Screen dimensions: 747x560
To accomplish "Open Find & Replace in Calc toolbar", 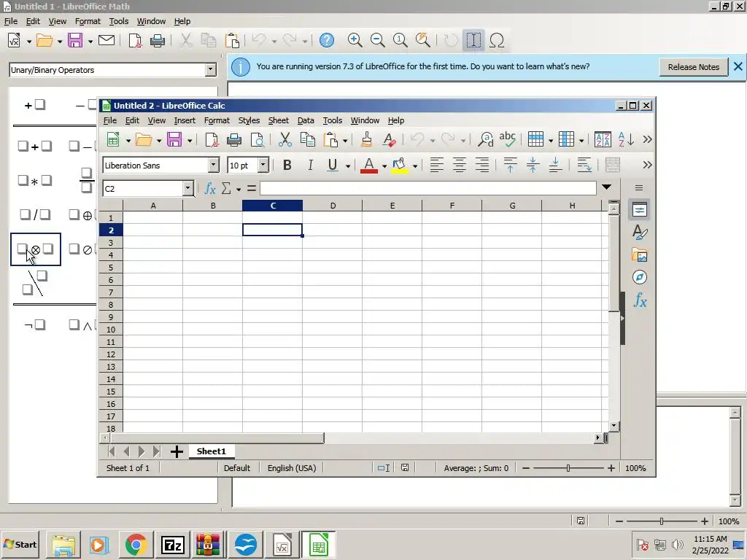I will point(485,139).
